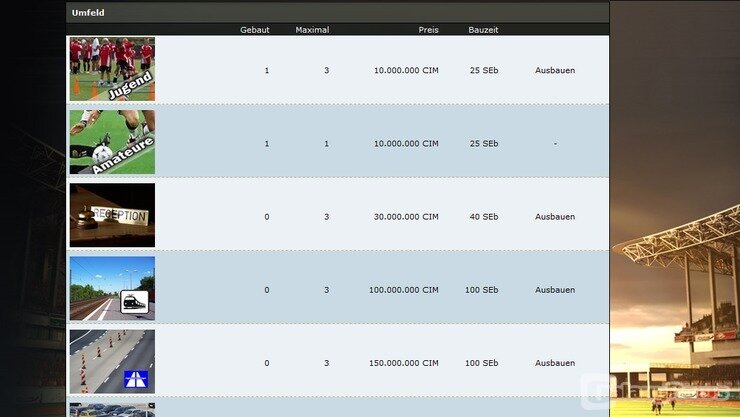The height and width of the screenshot is (417, 740).
Task: Select 100 SEb in the Autobahn row
Action: [481, 363]
